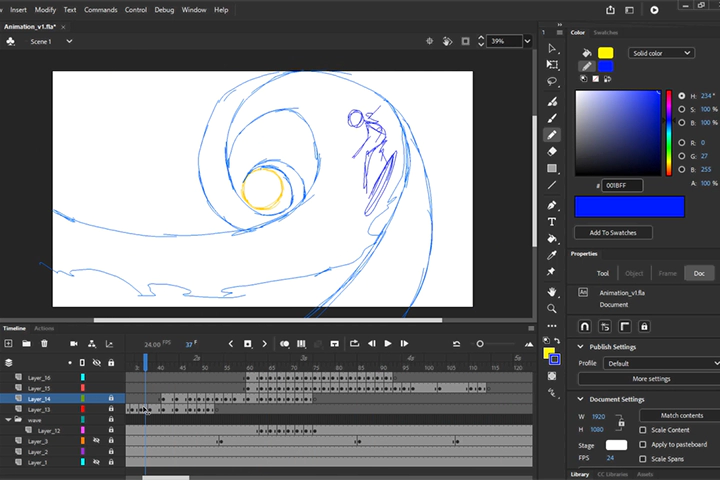
Task: Select the Paint Bucket tool in toolbar
Action: 552,238
